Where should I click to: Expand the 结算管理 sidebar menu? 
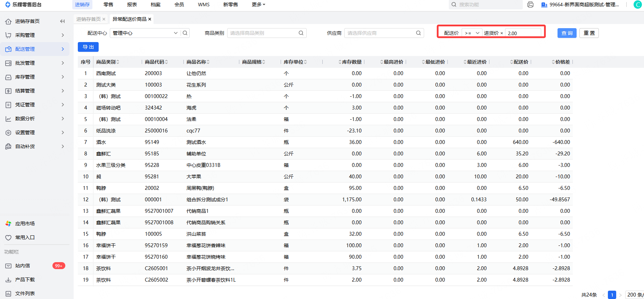63,91
